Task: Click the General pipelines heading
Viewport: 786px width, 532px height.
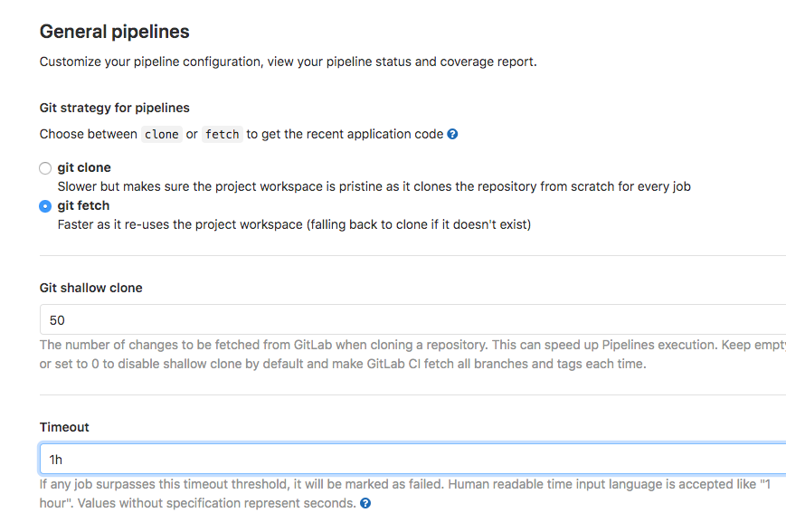Action: [x=114, y=32]
